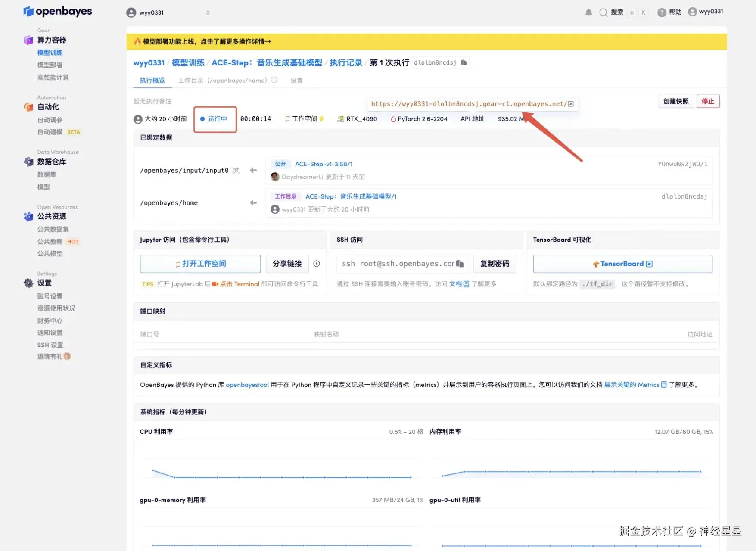This screenshot has width=756, height=551.
Task: Click the API 地址 label
Action: 473,119
